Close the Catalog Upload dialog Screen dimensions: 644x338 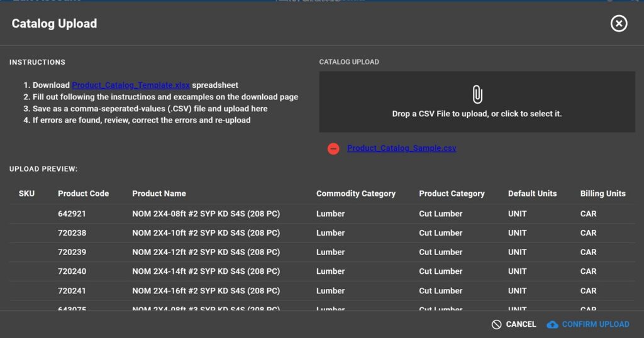click(x=619, y=24)
